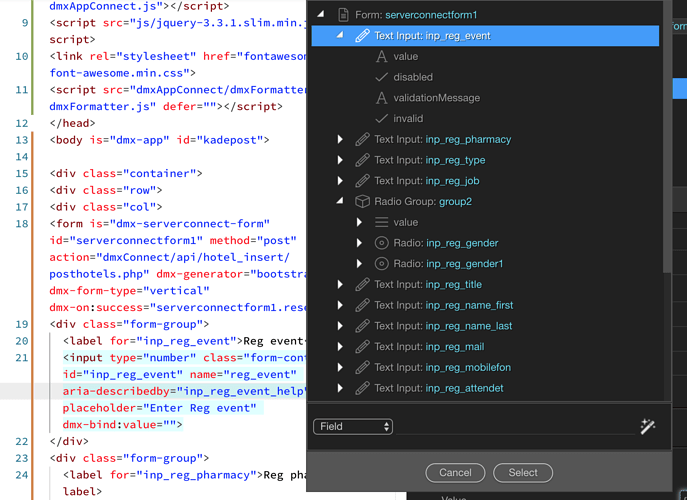Click the '</head>' tag on line 12
The height and width of the screenshot is (500, 687).
pos(72,123)
